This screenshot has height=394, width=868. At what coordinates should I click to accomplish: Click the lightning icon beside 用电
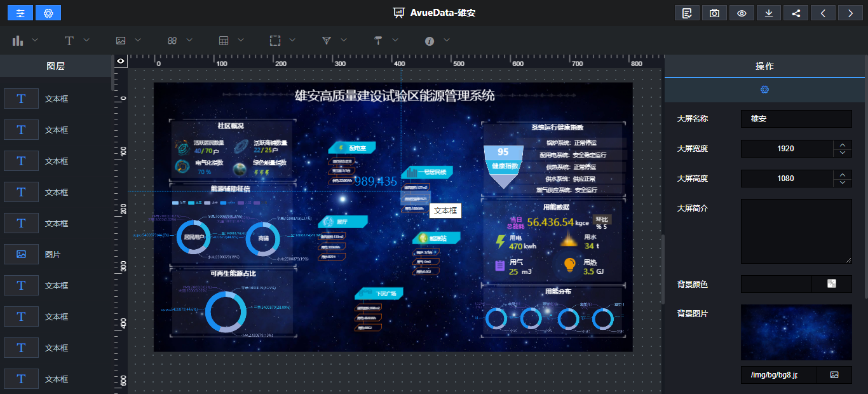[x=500, y=242]
